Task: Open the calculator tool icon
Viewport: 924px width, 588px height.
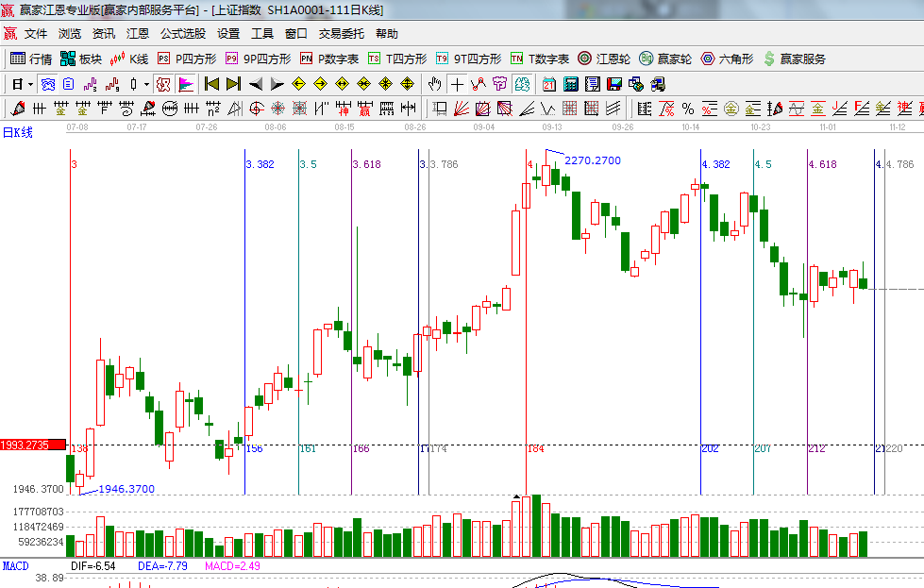Action: 570,84
